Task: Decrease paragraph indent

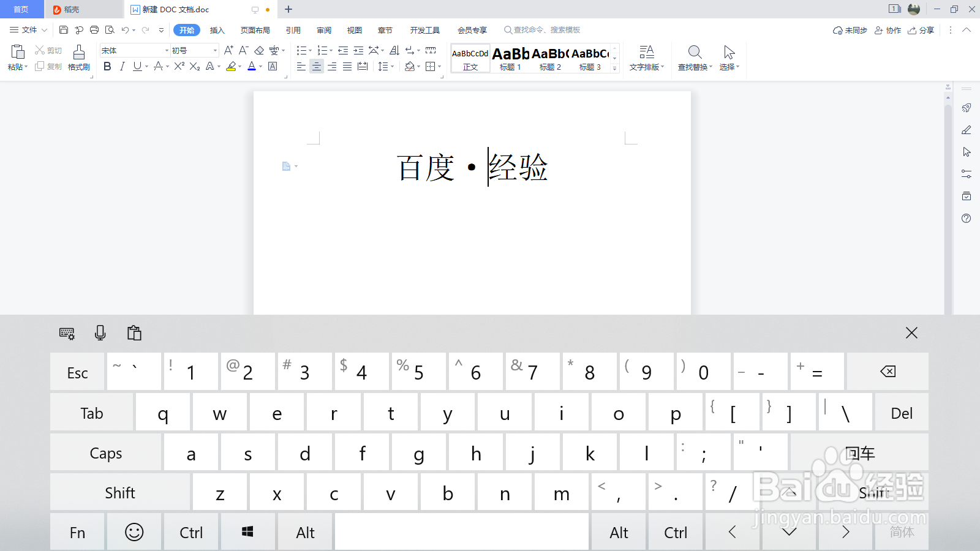Action: pos(343,50)
